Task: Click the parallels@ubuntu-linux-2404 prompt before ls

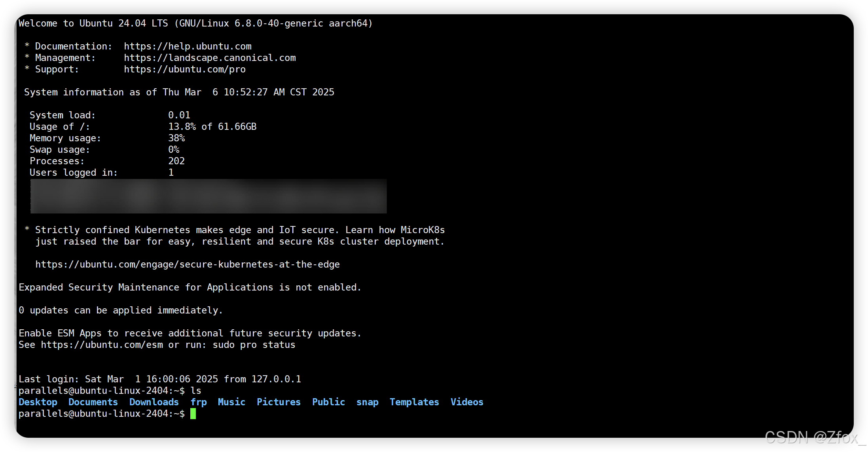Action: (x=102, y=391)
